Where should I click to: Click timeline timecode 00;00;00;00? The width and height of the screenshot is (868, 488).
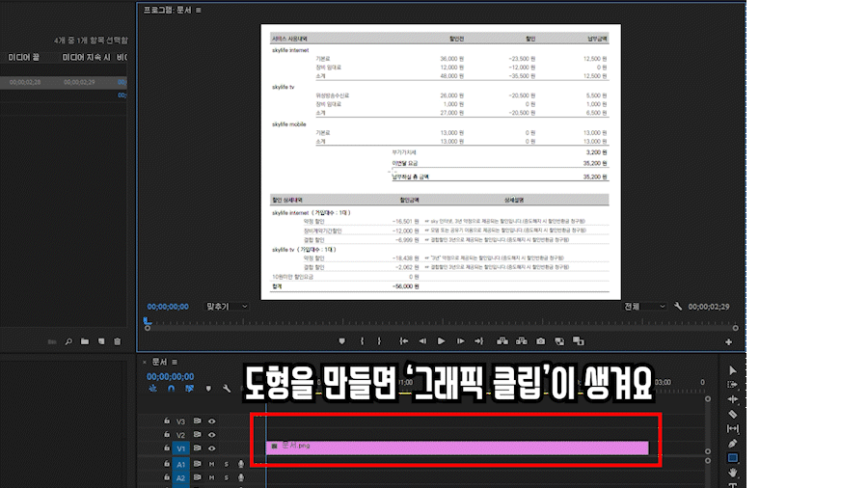coord(170,377)
